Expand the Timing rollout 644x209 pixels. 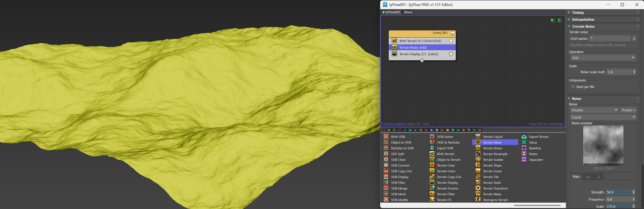click(x=577, y=13)
